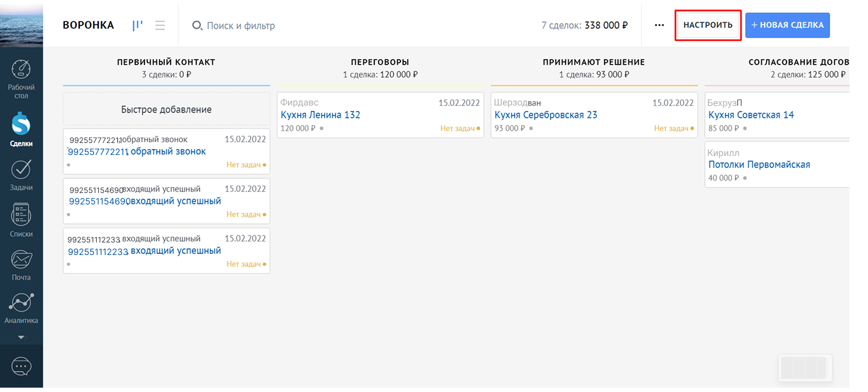Switch to pipeline kanban view
868x392 pixels.
click(137, 26)
